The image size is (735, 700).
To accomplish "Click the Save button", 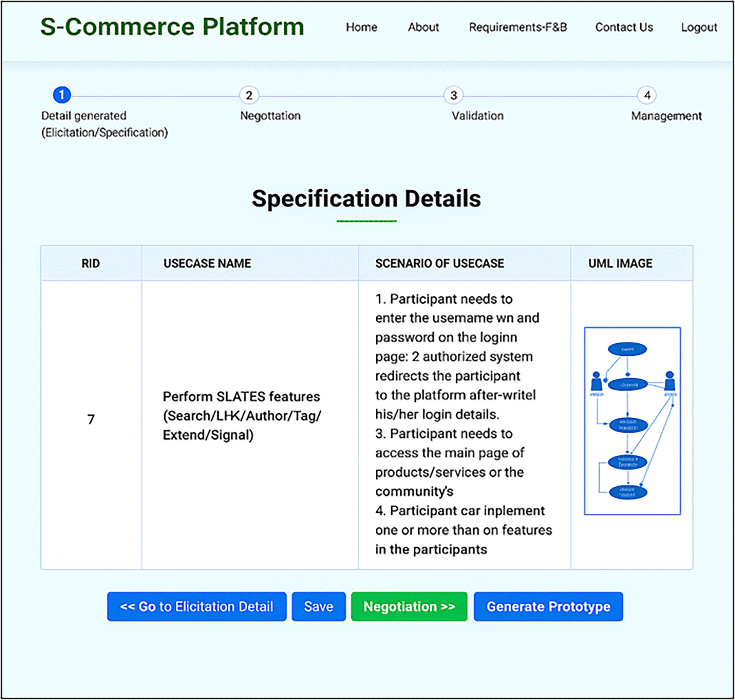I will pyautogui.click(x=318, y=606).
